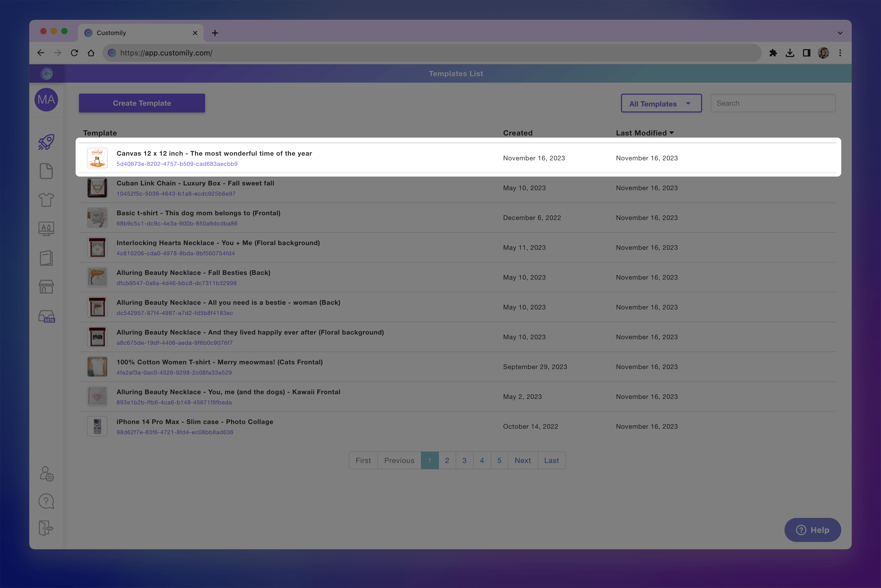The width and height of the screenshot is (881, 588).
Task: Open the Canvas 12 x 12 inch template thumbnail
Action: (97, 158)
